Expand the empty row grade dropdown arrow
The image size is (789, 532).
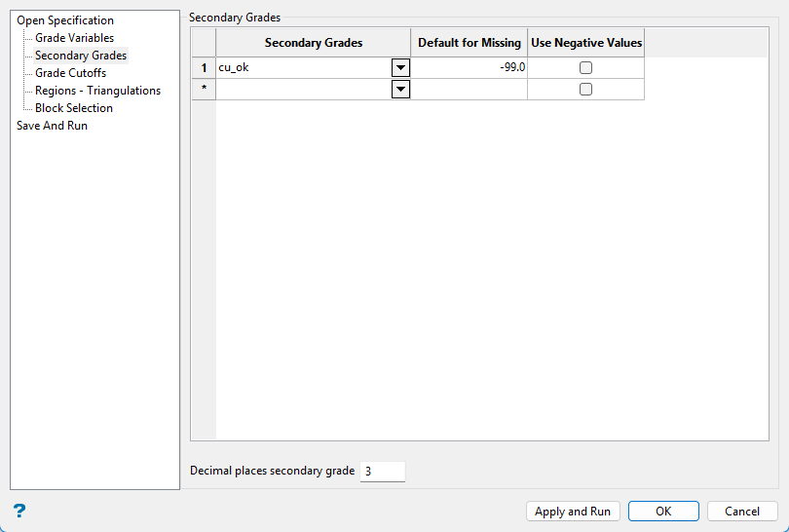(400, 89)
